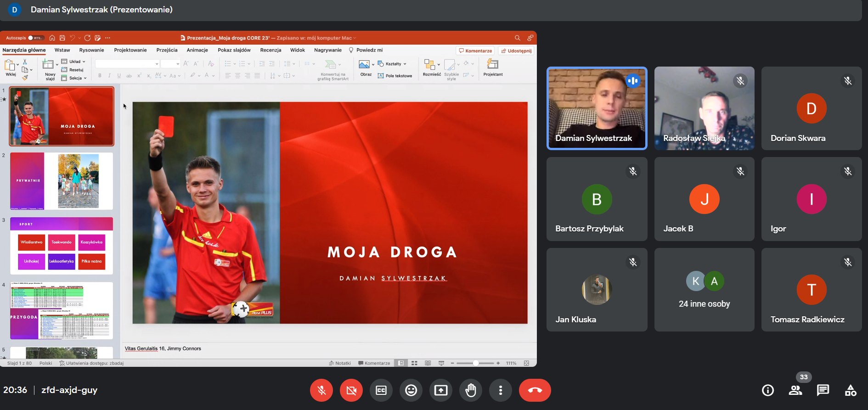This screenshot has width=868, height=410.
Task: Click the Udostępnij share button
Action: coord(517,51)
